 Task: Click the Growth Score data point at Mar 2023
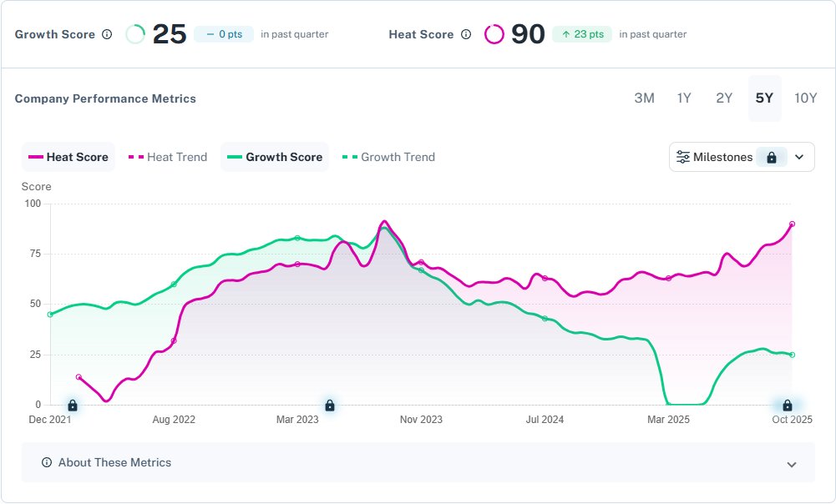click(x=297, y=238)
